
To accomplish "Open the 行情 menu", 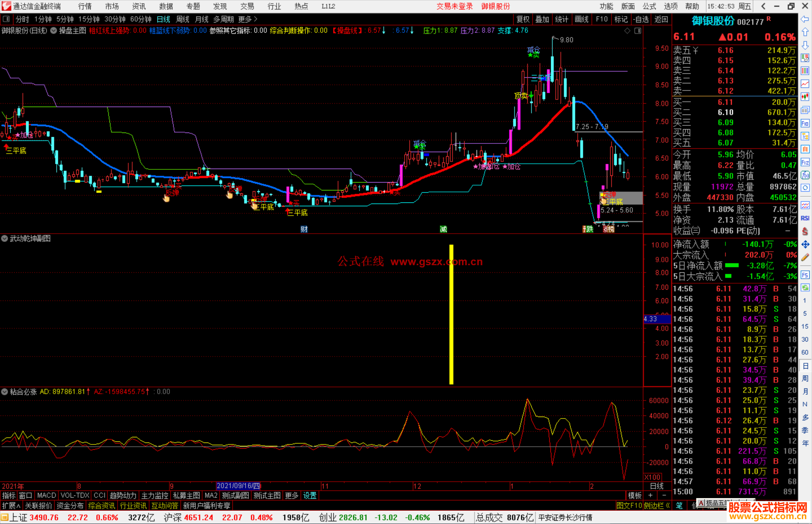I will [85, 6].
